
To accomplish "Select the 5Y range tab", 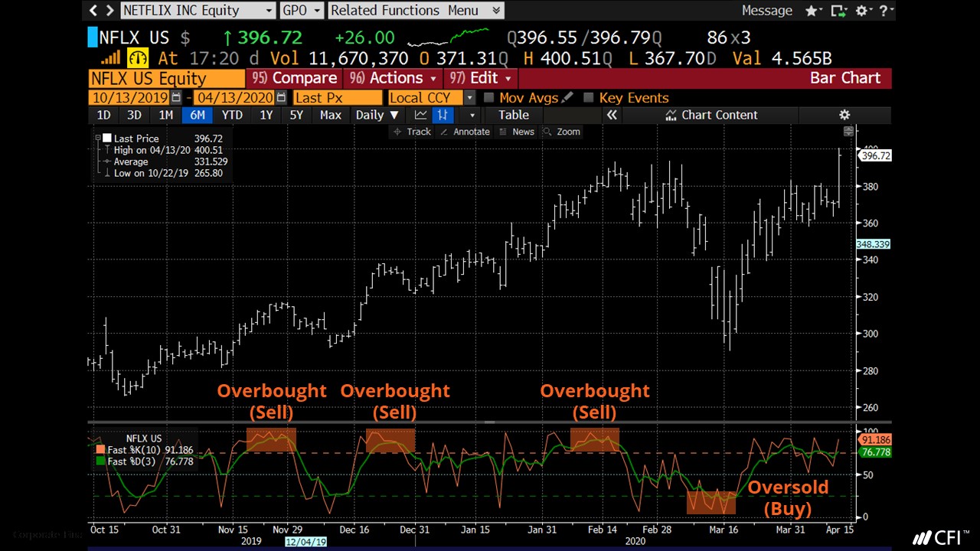I will [x=296, y=115].
